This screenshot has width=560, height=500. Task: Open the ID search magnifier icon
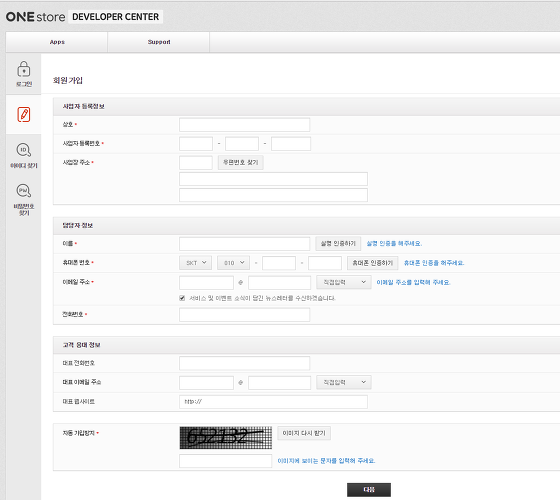click(24, 150)
